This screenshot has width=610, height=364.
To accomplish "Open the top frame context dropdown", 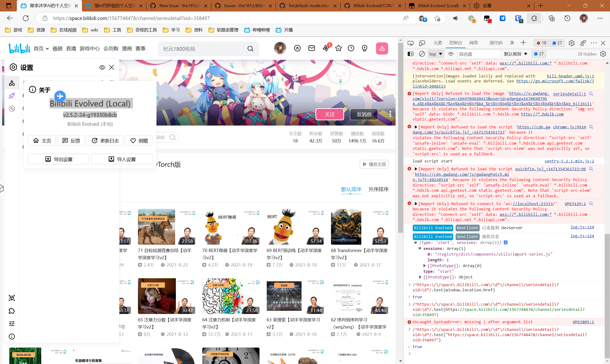I will [436, 54].
